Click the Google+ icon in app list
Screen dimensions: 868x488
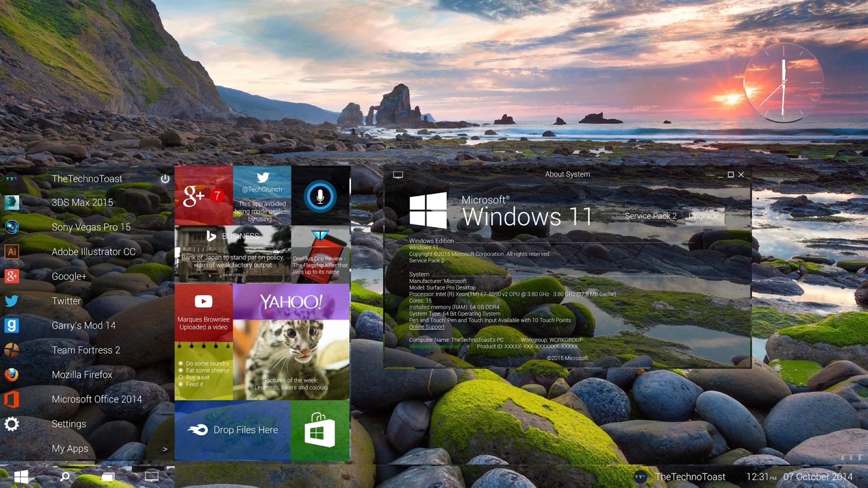click(12, 276)
